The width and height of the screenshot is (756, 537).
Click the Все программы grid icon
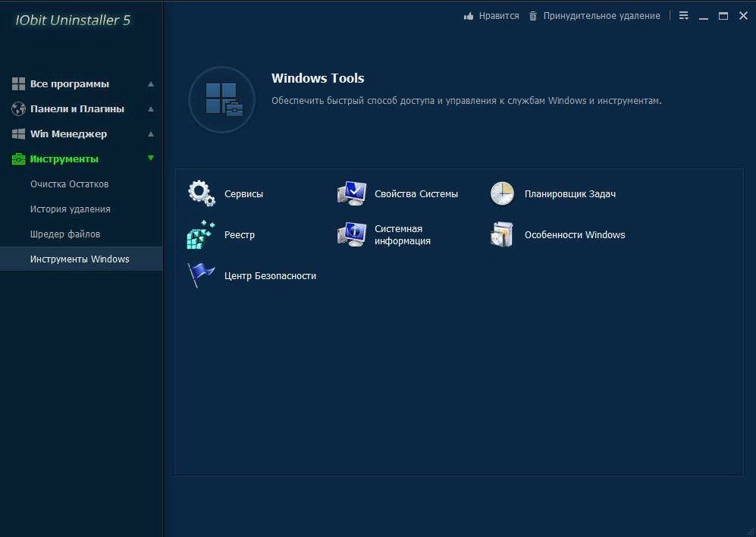(x=18, y=83)
